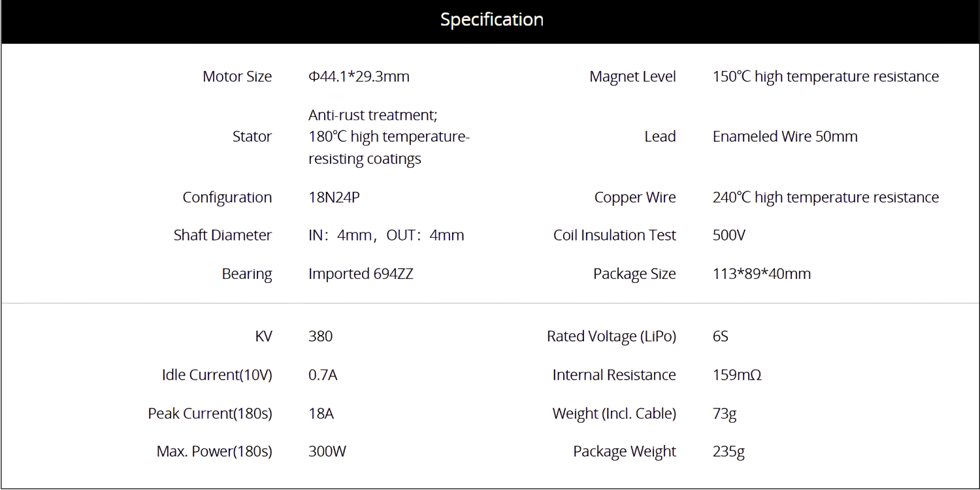Click the 300W max power value
This screenshot has width=980, height=490.
327,451
